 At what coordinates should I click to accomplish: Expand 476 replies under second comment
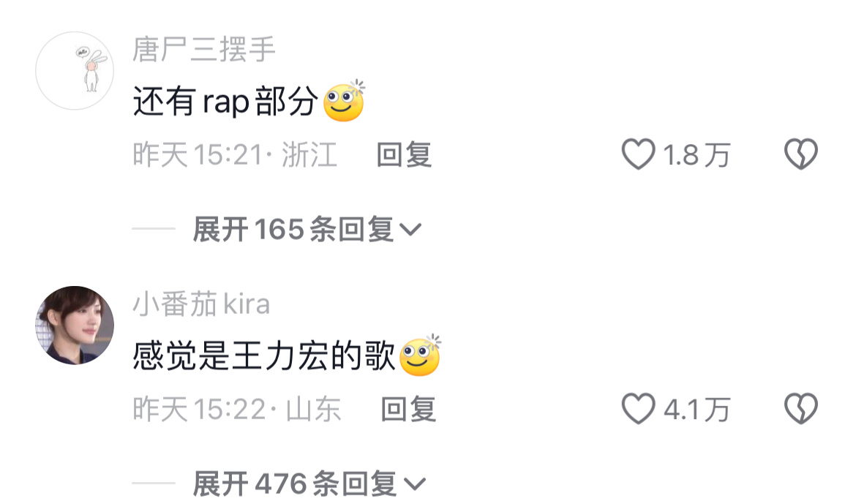(309, 484)
